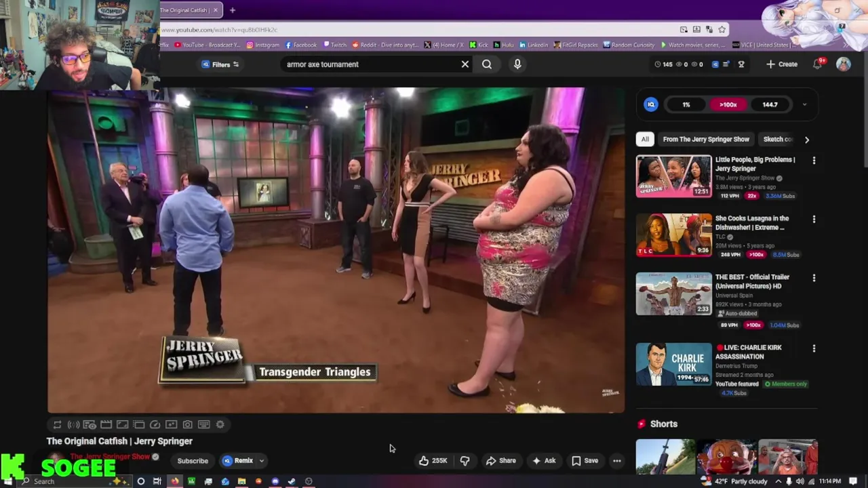Clear the search text with the X
This screenshot has height=488, width=868.
coord(465,64)
